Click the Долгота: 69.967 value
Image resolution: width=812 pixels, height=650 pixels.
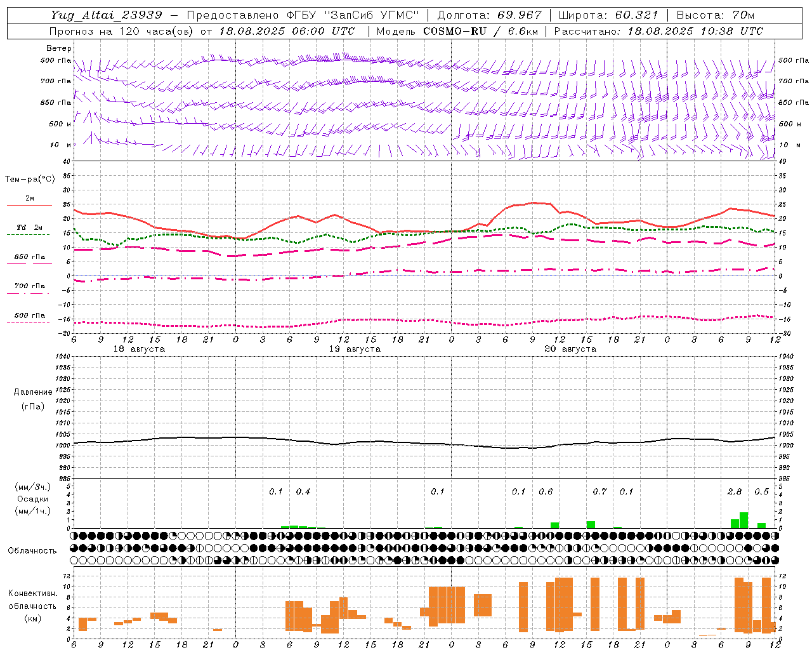[x=489, y=15]
